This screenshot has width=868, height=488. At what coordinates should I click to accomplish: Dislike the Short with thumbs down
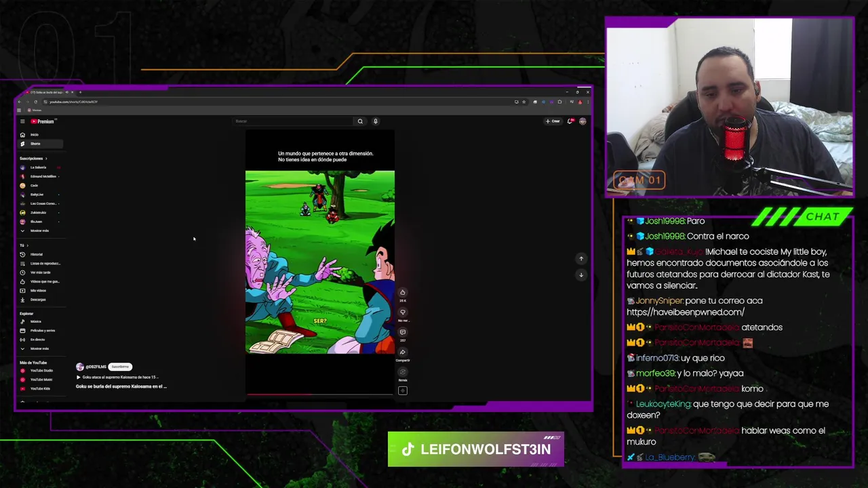(x=402, y=312)
